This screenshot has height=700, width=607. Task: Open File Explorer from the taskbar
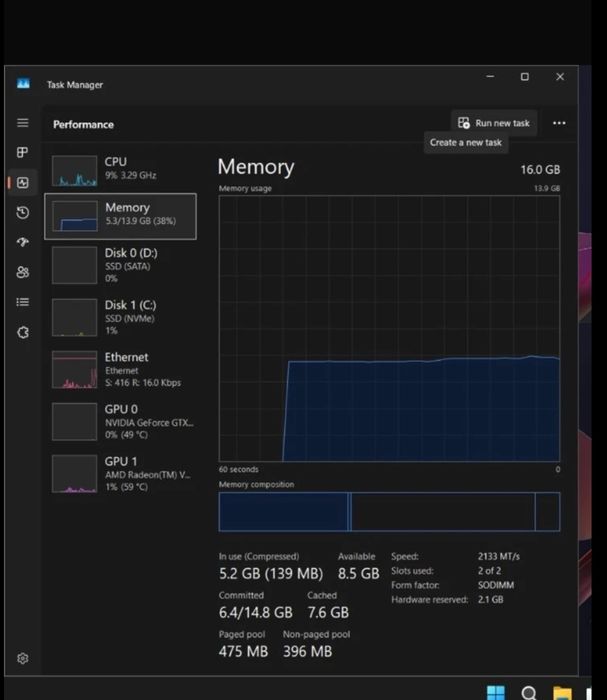562,693
